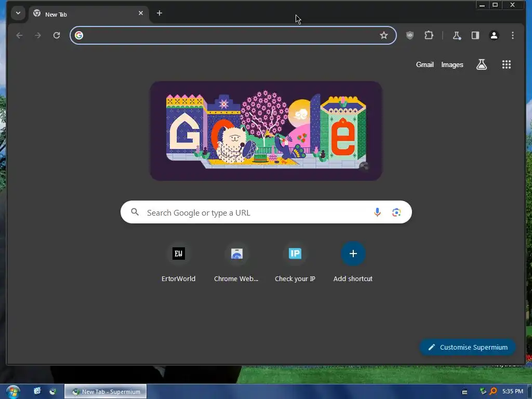Launch Supermium quick launch icon
Image resolution: width=532 pixels, height=399 pixels.
52,391
